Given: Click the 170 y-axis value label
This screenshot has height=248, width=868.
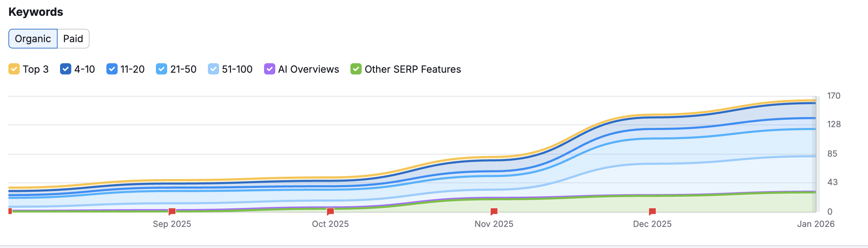Looking at the screenshot, I should (834, 96).
